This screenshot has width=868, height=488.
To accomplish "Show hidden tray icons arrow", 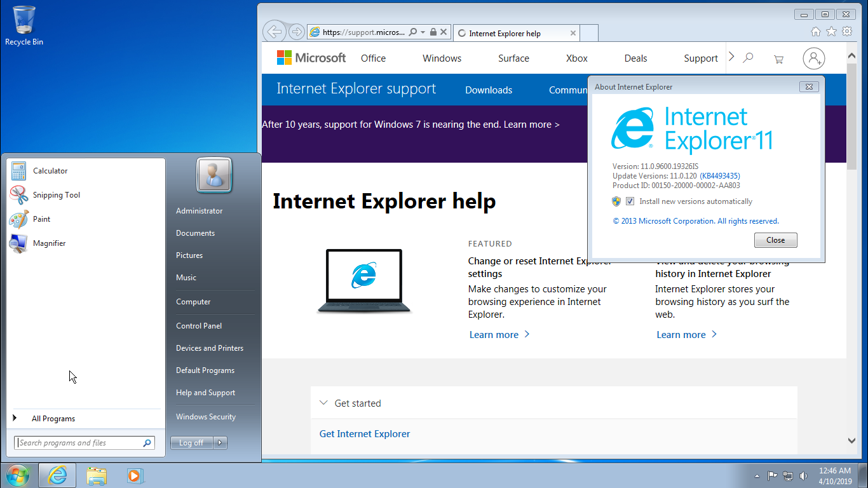I will 756,476.
